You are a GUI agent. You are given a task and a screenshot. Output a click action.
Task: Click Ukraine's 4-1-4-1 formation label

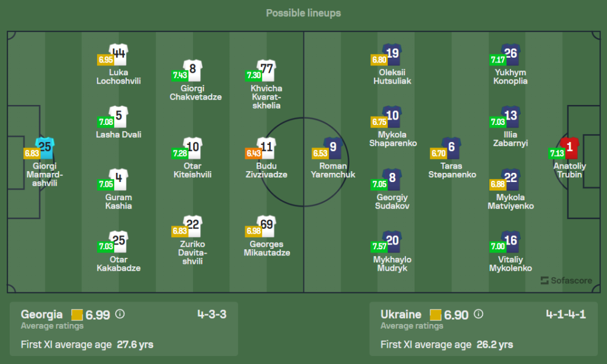point(565,314)
